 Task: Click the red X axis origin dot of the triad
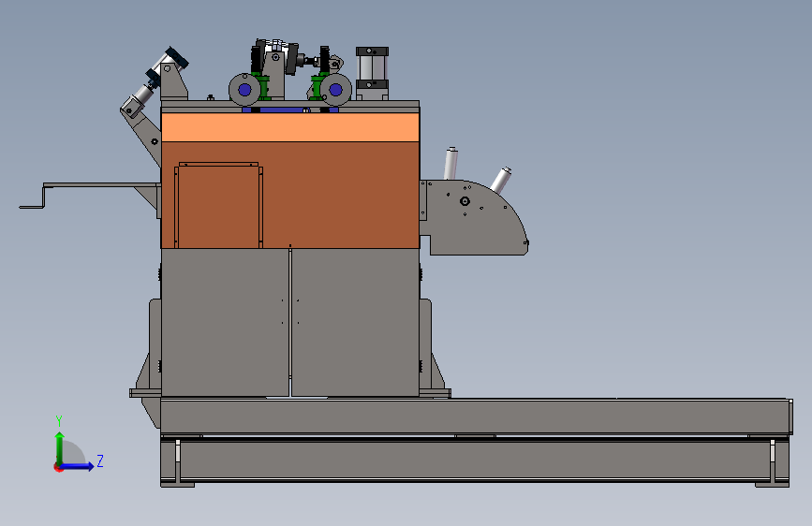coord(58,468)
